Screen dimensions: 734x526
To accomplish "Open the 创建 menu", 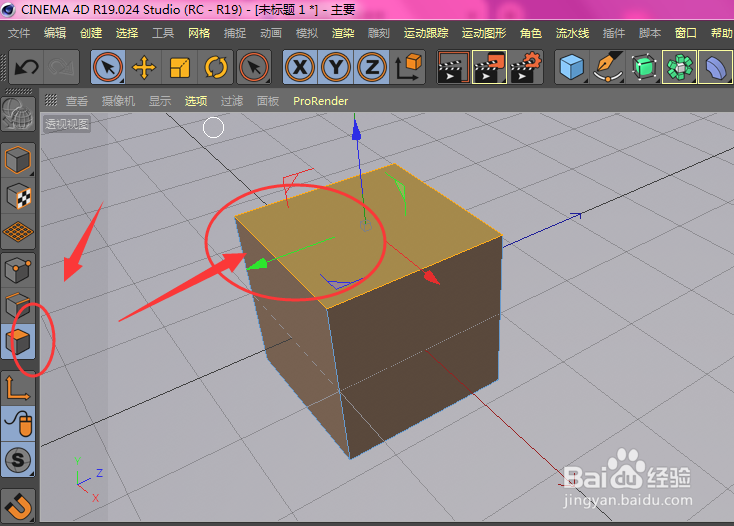I will [x=91, y=33].
